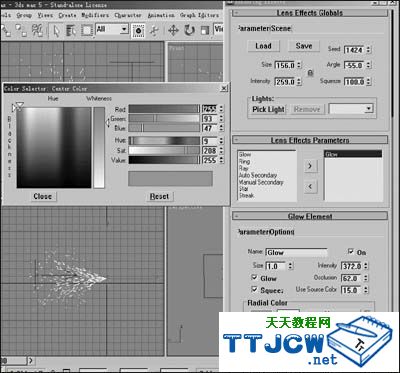Open the Views menu

[x=45, y=15]
